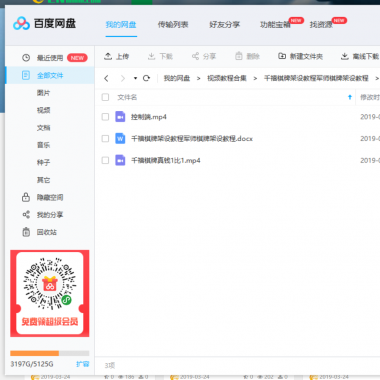Viewport: 380px width, 380px height.
Task: Select the 1比1.mp4 file checkbox
Action: point(105,160)
